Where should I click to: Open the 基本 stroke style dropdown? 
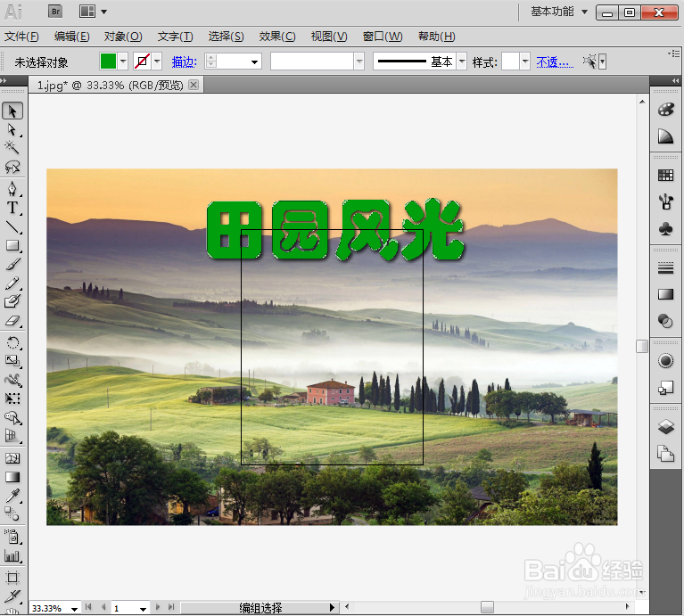[462, 62]
